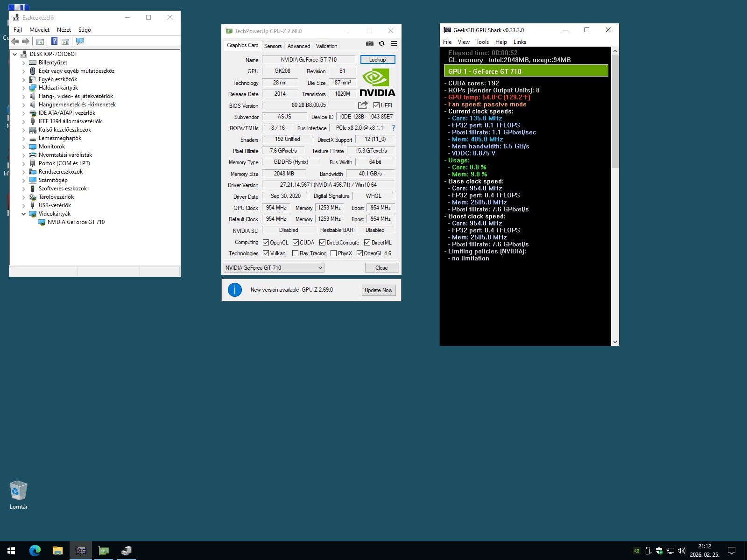
Task: Open Microsoft Edge from the taskbar
Action: click(35, 551)
